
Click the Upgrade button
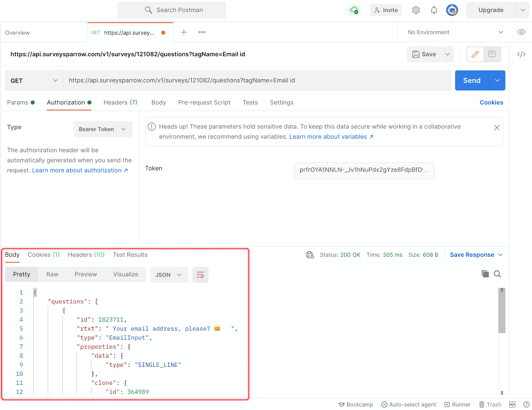[491, 10]
